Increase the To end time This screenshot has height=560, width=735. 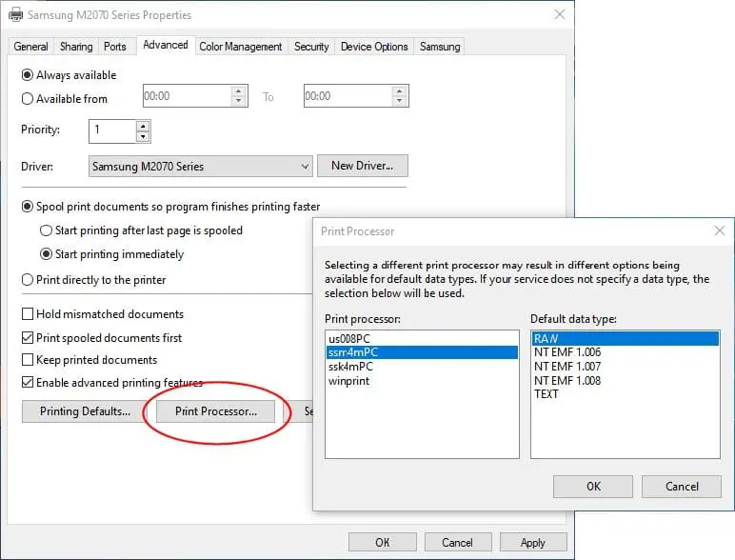pyautogui.click(x=399, y=91)
